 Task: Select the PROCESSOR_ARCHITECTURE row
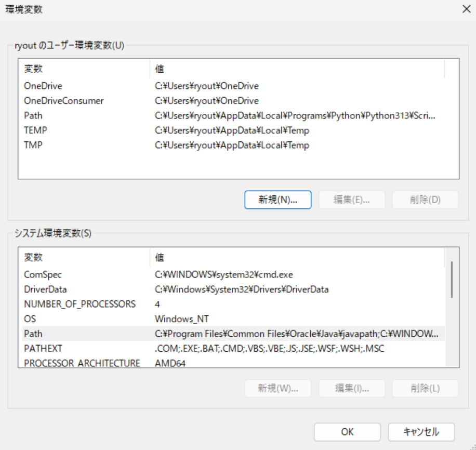tap(82, 363)
